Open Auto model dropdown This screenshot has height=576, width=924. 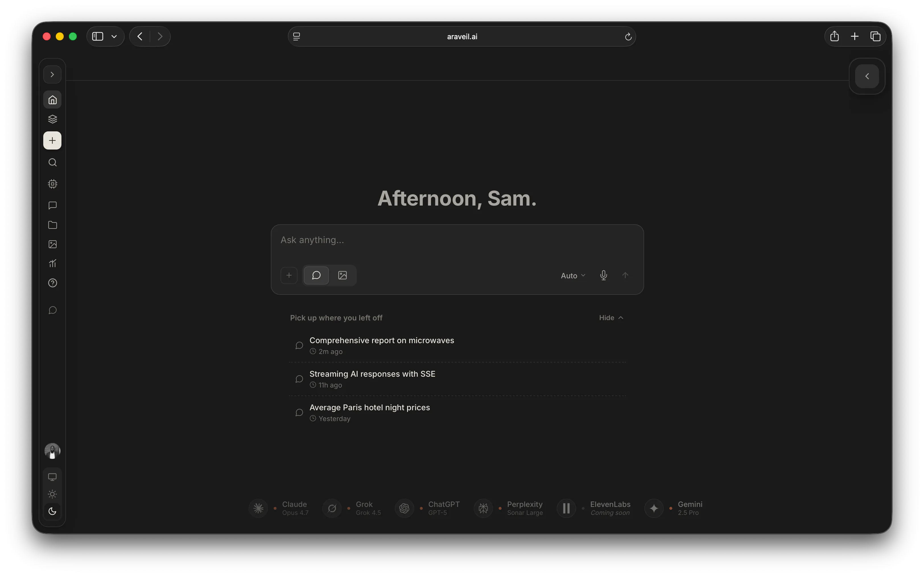pyautogui.click(x=573, y=275)
